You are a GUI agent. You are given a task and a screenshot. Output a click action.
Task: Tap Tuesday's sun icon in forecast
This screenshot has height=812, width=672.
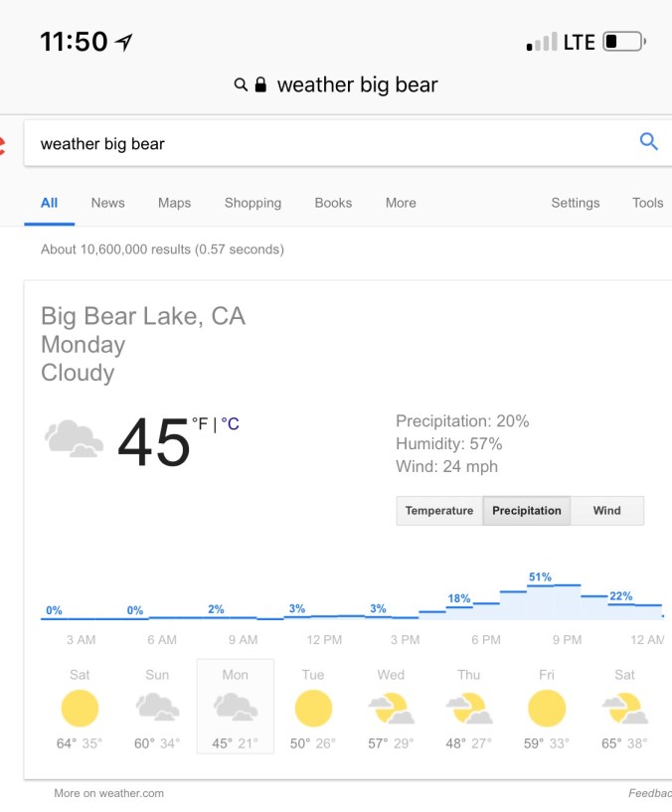point(313,709)
